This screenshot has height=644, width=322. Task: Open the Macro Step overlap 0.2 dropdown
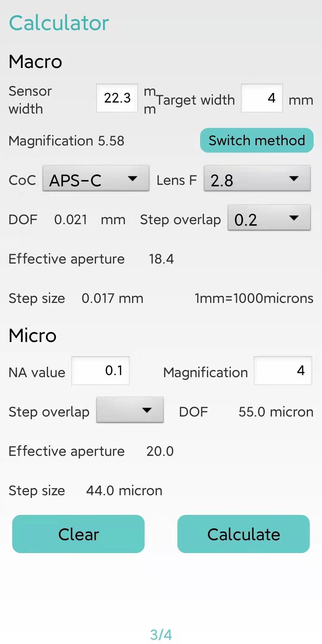tap(269, 218)
